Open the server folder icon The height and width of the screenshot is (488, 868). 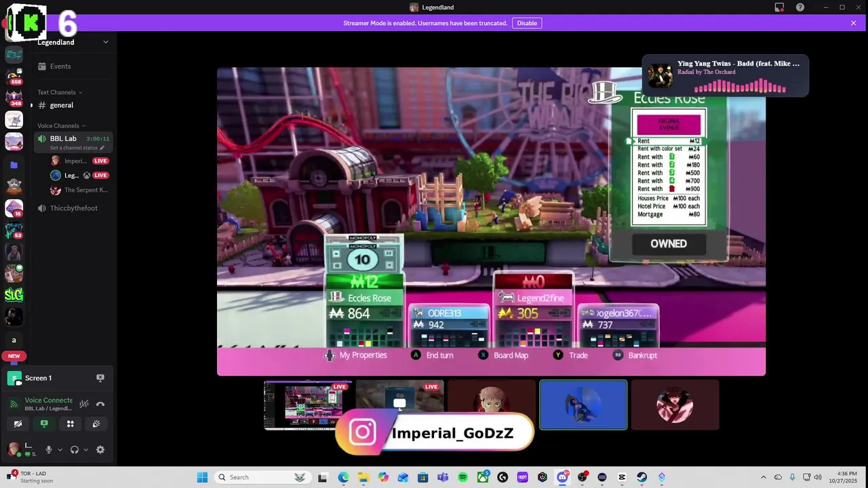pos(14,165)
